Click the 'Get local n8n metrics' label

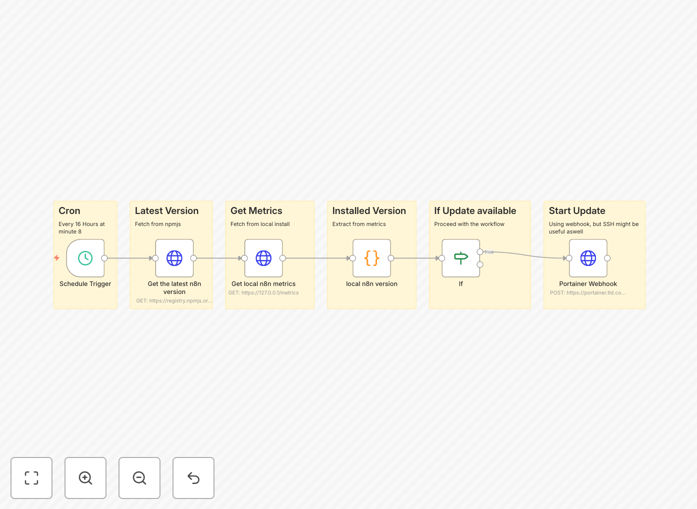click(264, 284)
